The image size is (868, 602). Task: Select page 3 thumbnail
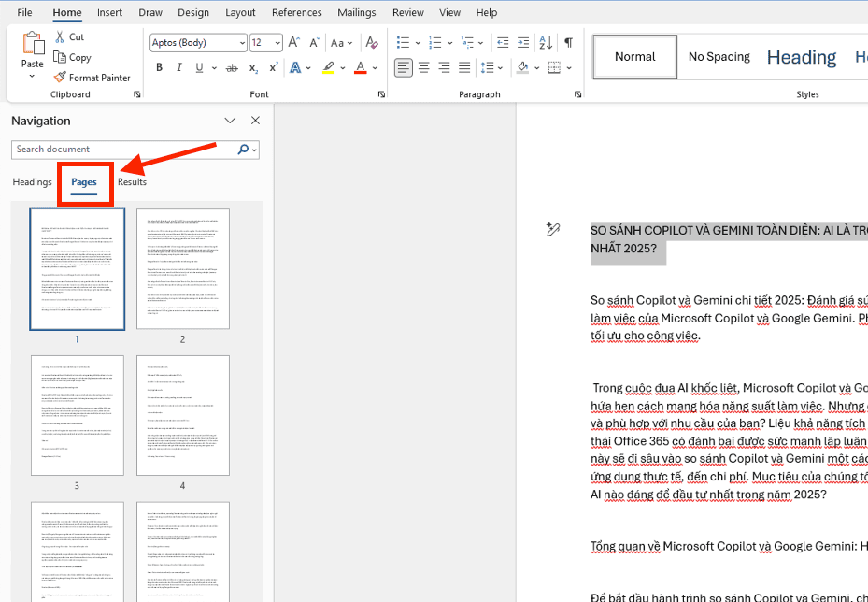pos(77,415)
